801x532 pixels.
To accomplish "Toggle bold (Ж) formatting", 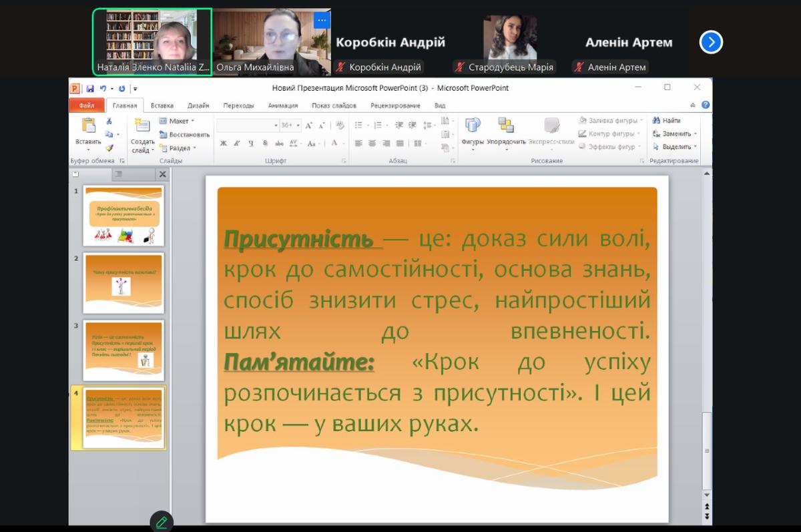I will [x=224, y=143].
